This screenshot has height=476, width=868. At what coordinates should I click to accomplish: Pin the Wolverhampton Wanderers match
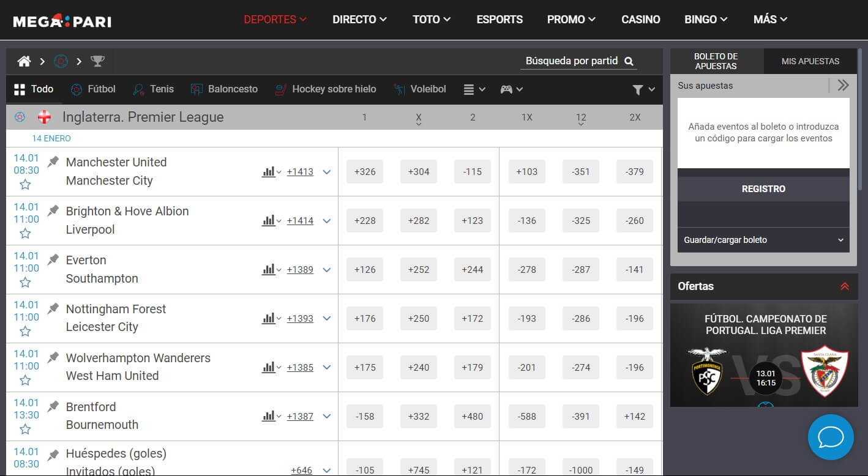[x=53, y=357]
